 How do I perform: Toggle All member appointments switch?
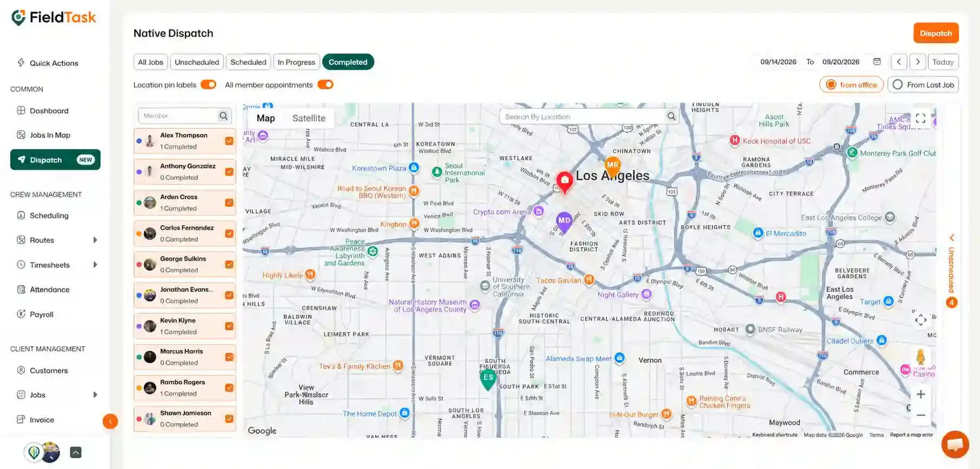(x=325, y=85)
